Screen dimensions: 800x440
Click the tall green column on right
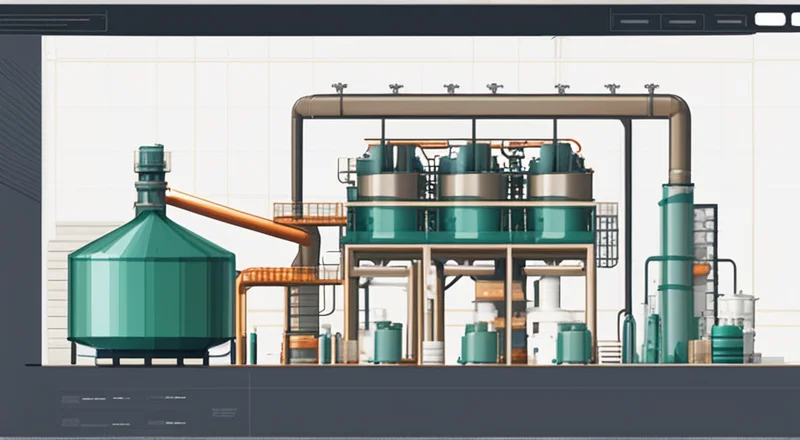(676, 270)
